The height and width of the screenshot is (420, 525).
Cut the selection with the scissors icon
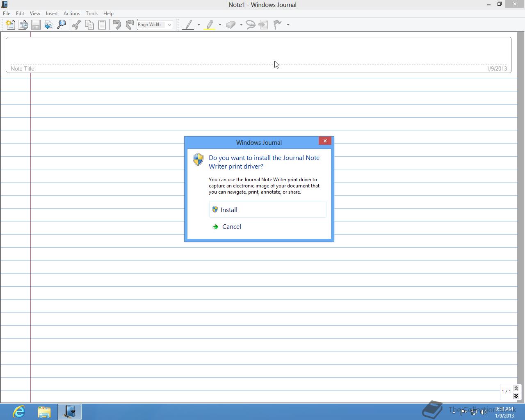pyautogui.click(x=76, y=25)
